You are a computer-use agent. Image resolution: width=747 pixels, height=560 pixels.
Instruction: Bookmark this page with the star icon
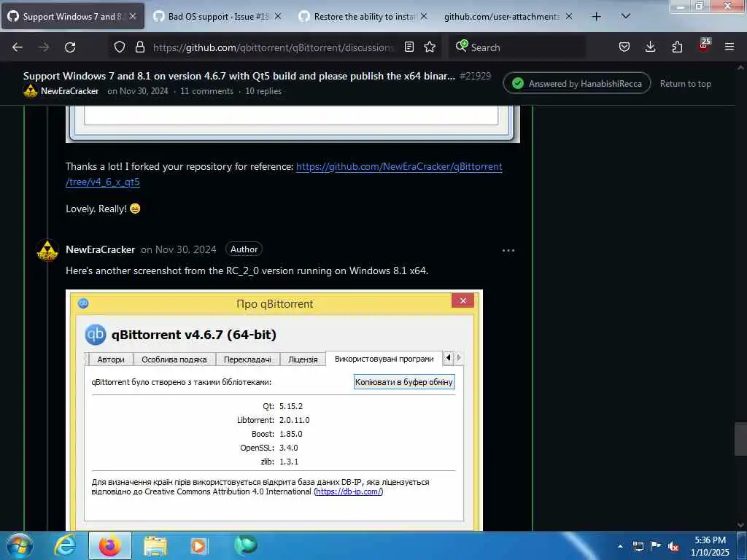(430, 47)
